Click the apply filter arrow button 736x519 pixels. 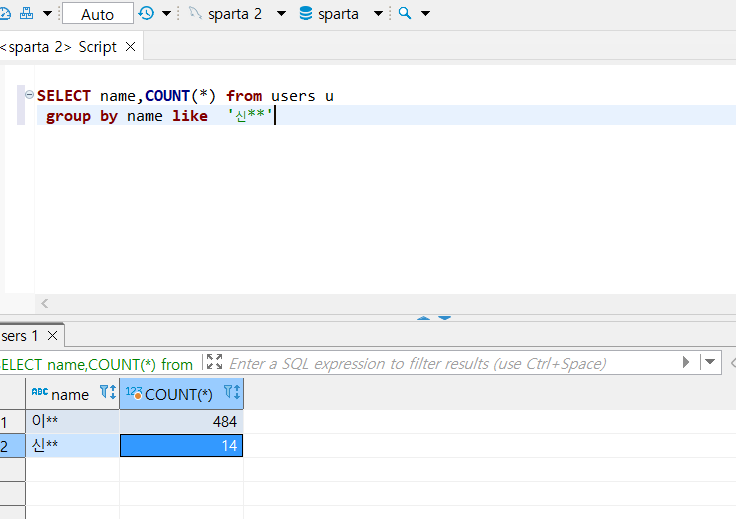click(686, 362)
